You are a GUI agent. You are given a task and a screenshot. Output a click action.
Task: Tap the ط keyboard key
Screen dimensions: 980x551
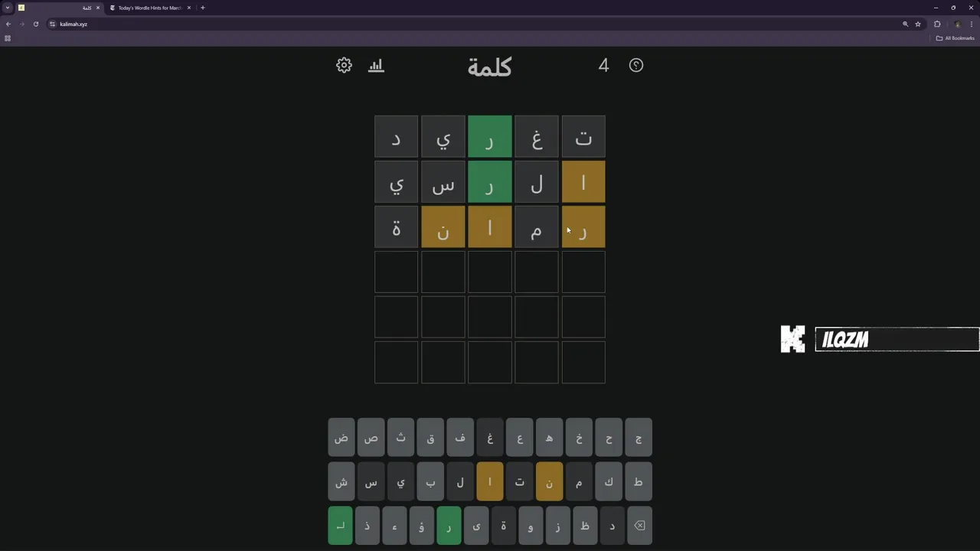[639, 482]
